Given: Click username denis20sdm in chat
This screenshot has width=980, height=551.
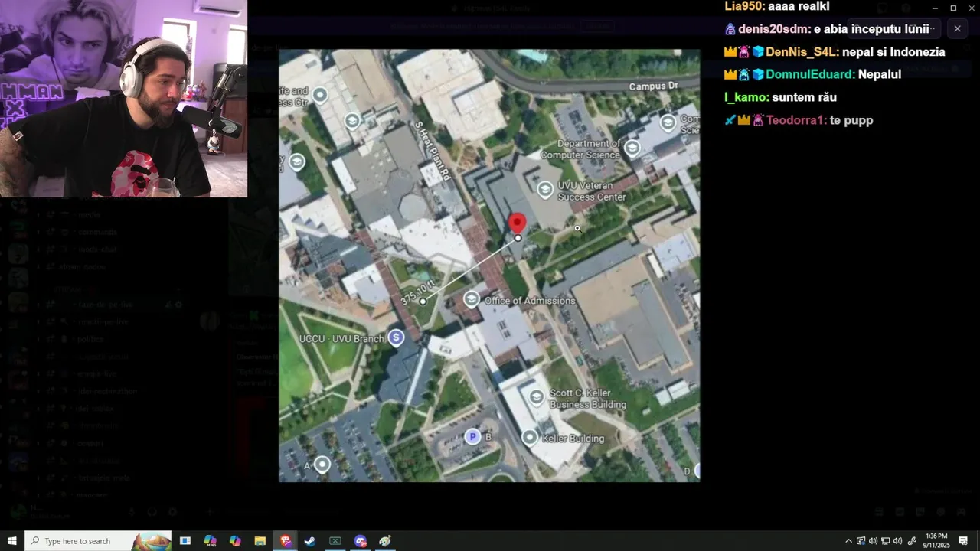Looking at the screenshot, I should (773, 29).
